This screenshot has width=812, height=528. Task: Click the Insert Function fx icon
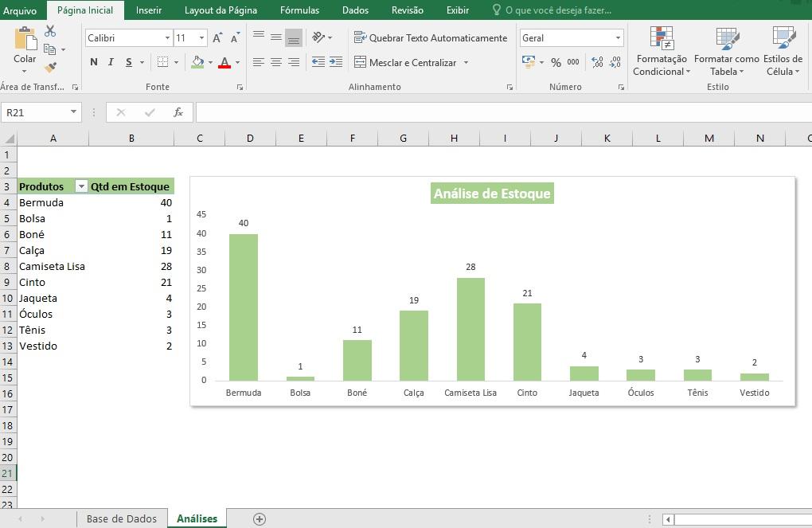tap(178, 112)
